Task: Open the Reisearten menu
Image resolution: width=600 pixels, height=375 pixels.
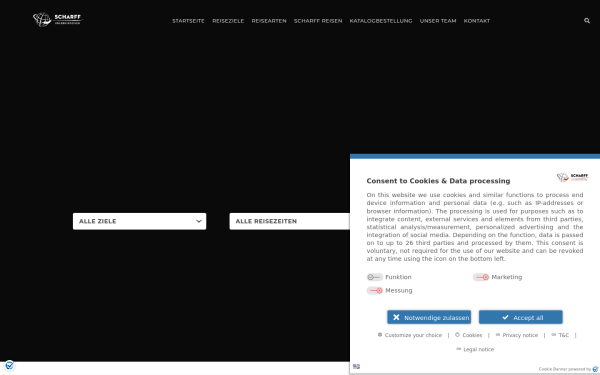Action: (x=269, y=21)
